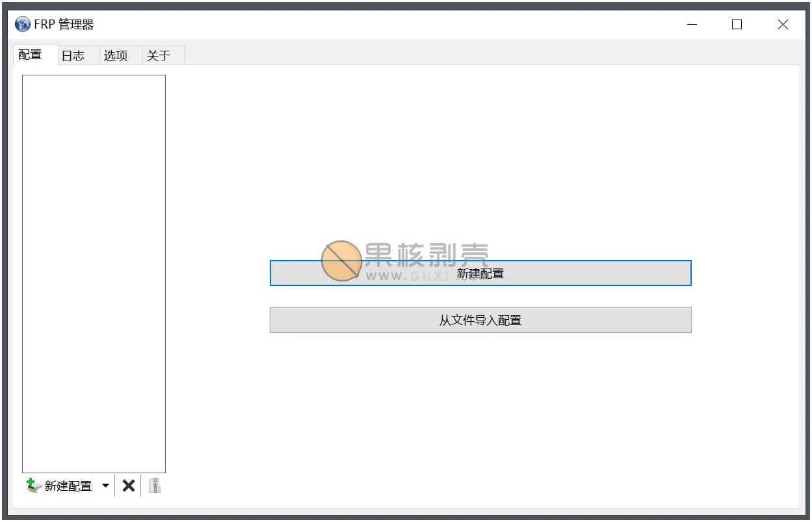This screenshot has height=522, width=812.
Task: Click the delete action between the toolbar separators
Action: (128, 485)
